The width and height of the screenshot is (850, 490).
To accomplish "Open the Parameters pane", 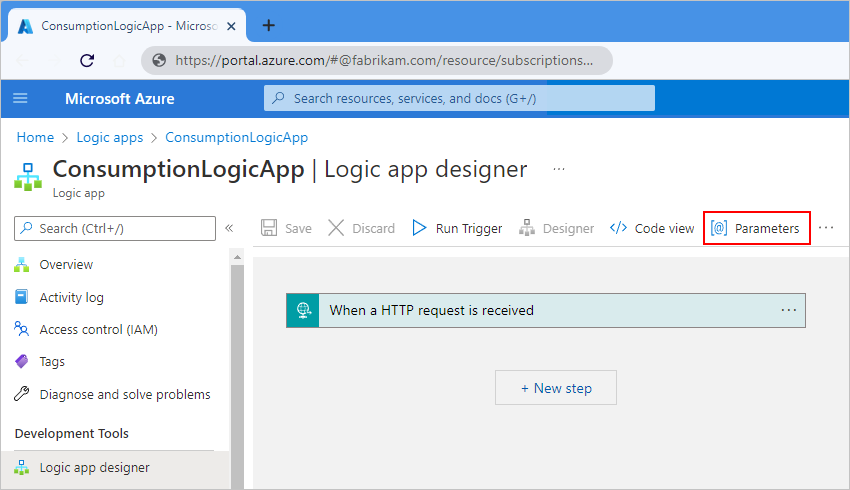I will click(756, 228).
